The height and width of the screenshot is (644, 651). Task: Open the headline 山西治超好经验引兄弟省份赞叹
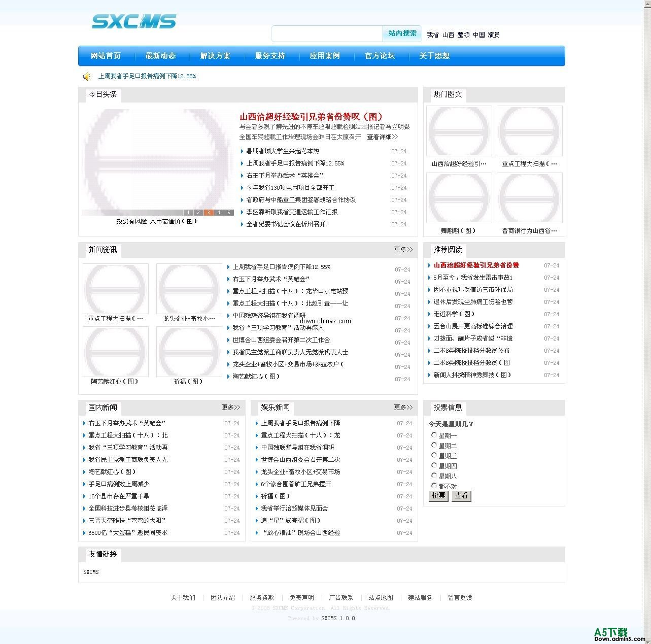[x=311, y=117]
